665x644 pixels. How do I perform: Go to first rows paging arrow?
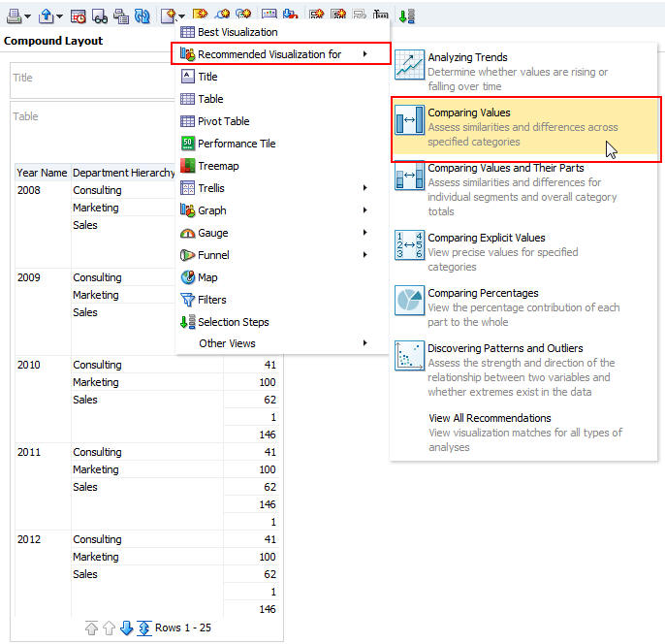(x=91, y=628)
